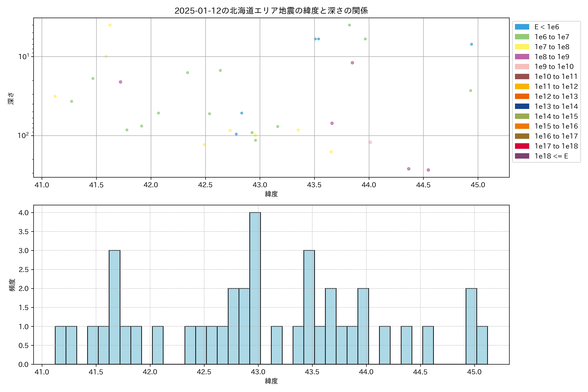588x392 pixels.
Task: Click the rightmost histogram bar past 45.0
Action: click(482, 345)
